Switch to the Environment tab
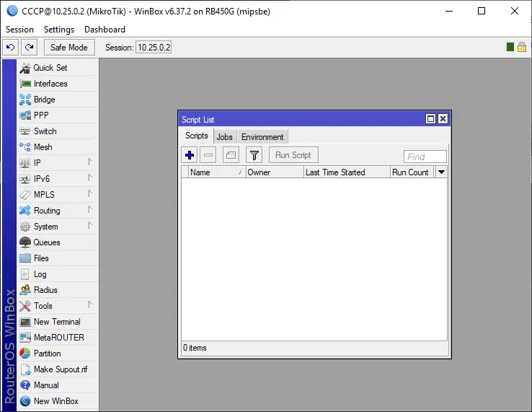Screen dimensions: 532x412 pyautogui.click(x=262, y=137)
